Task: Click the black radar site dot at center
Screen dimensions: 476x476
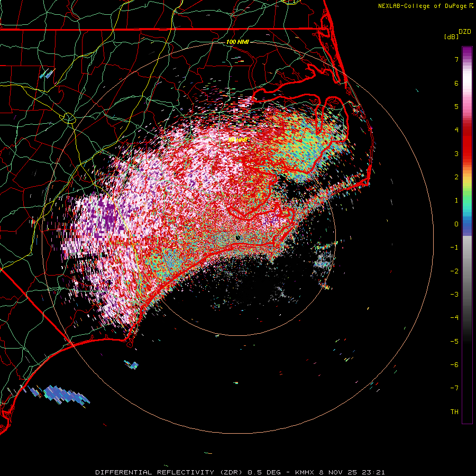Action: coord(238,237)
